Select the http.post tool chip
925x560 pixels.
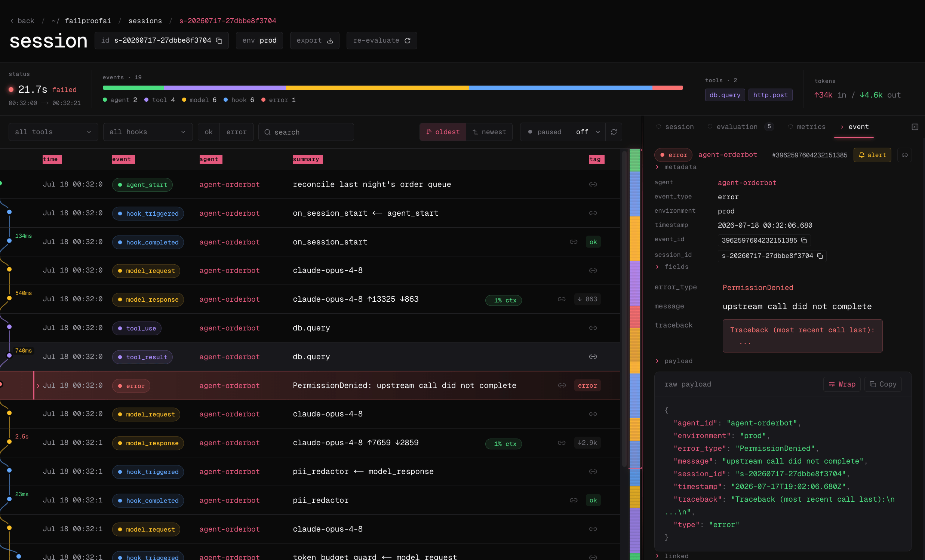(x=770, y=95)
